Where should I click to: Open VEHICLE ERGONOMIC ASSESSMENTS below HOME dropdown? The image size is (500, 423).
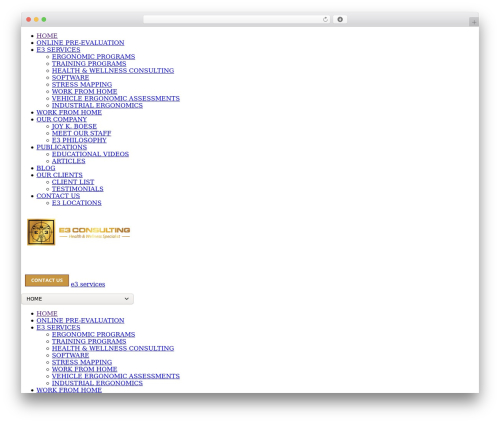tap(116, 376)
